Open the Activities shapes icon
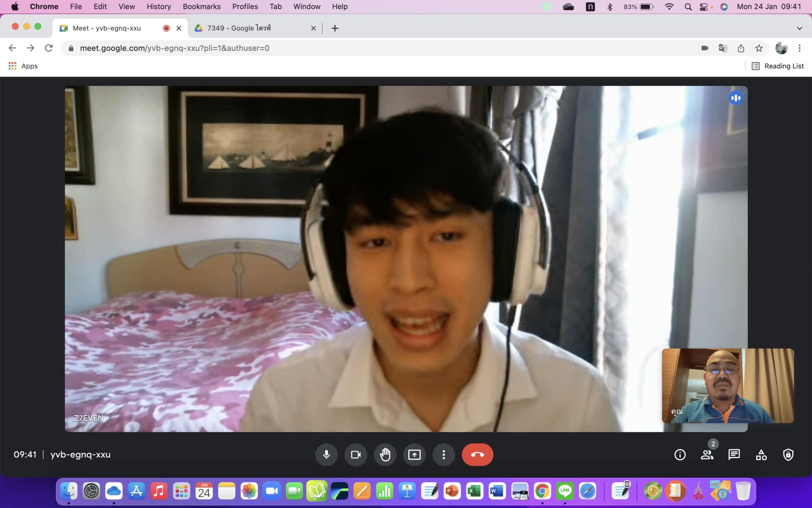The height and width of the screenshot is (508, 812). pos(761,454)
